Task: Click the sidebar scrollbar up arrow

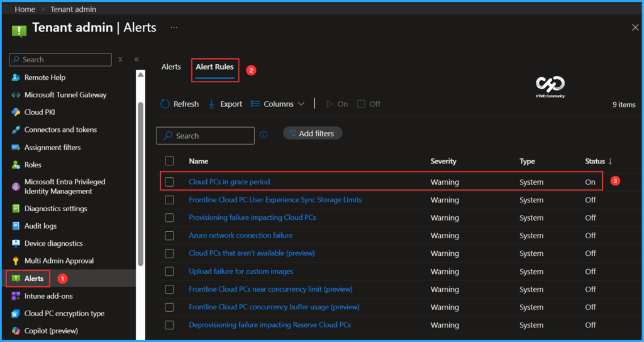Action: coord(140,75)
